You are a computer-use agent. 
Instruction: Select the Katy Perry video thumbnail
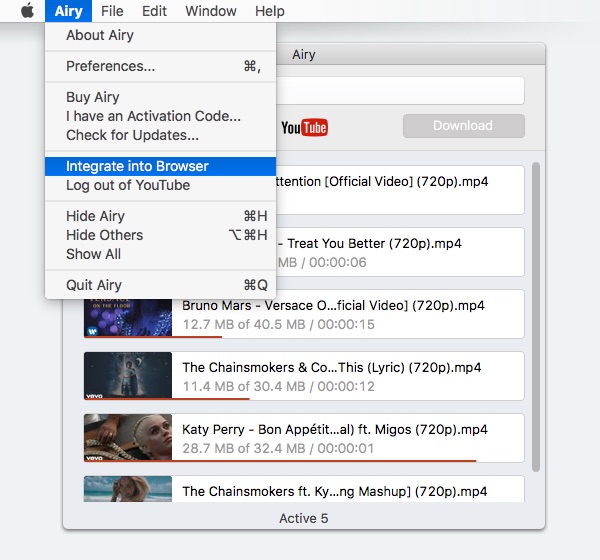[128, 438]
